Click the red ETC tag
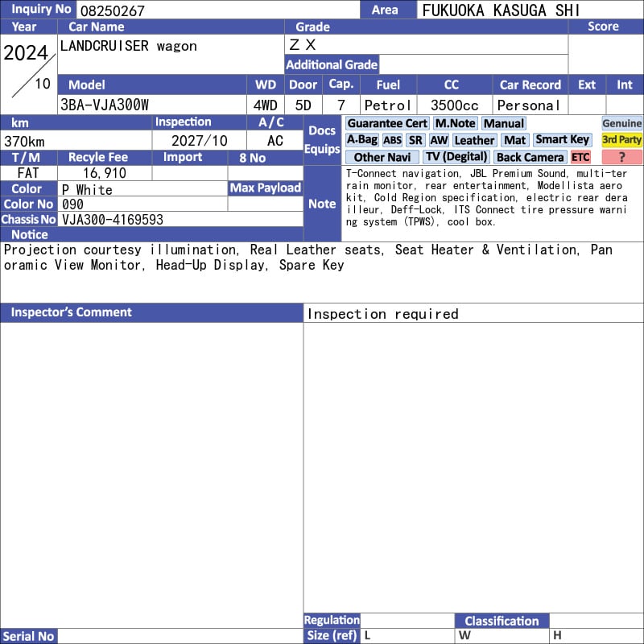 (580, 157)
